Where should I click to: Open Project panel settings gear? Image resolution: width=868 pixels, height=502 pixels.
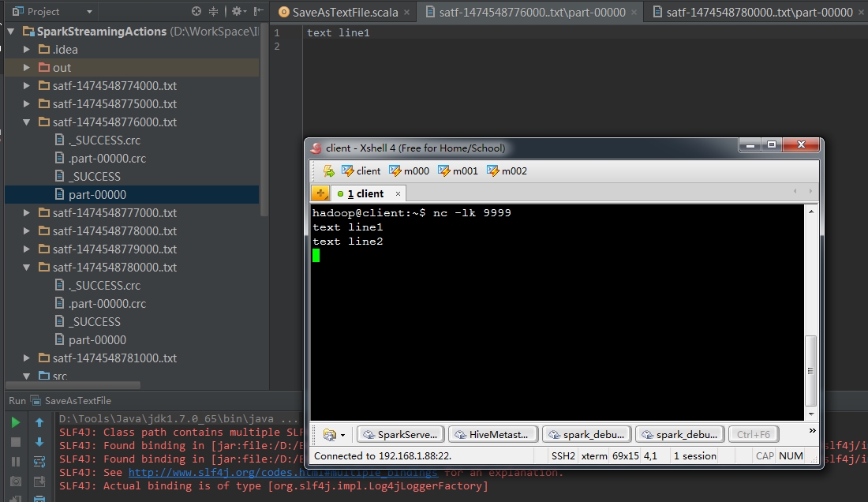[238, 11]
